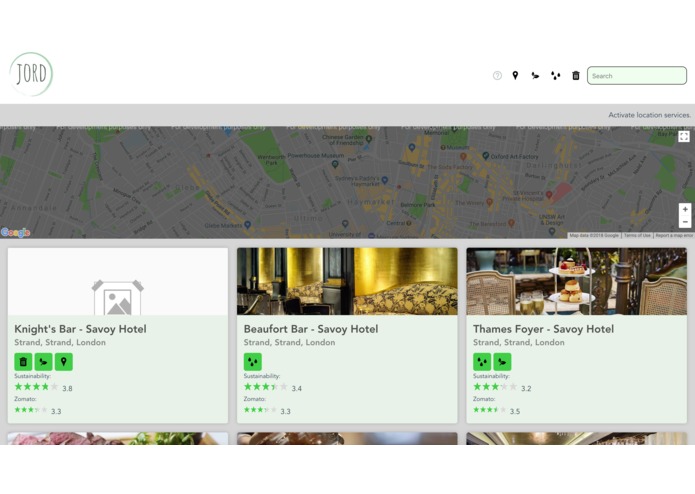The height and width of the screenshot is (494, 695).
Task: Click the JORD logo
Action: [x=31, y=74]
